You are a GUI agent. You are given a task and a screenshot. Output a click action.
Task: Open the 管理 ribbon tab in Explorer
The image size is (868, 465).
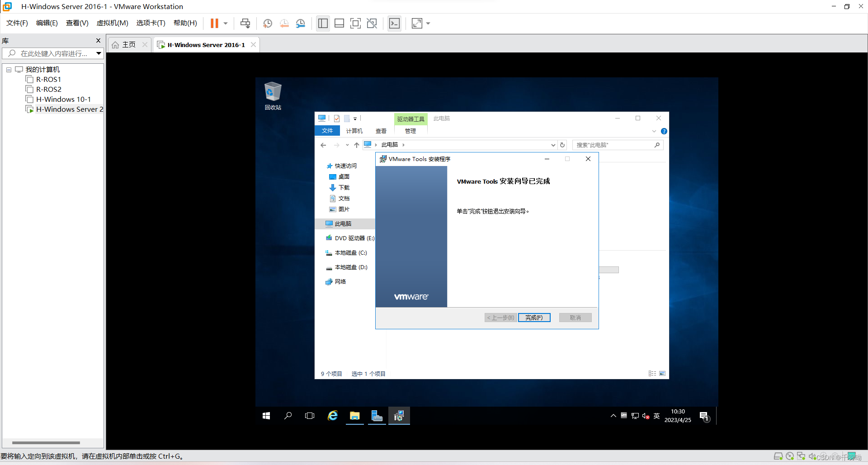tap(410, 131)
